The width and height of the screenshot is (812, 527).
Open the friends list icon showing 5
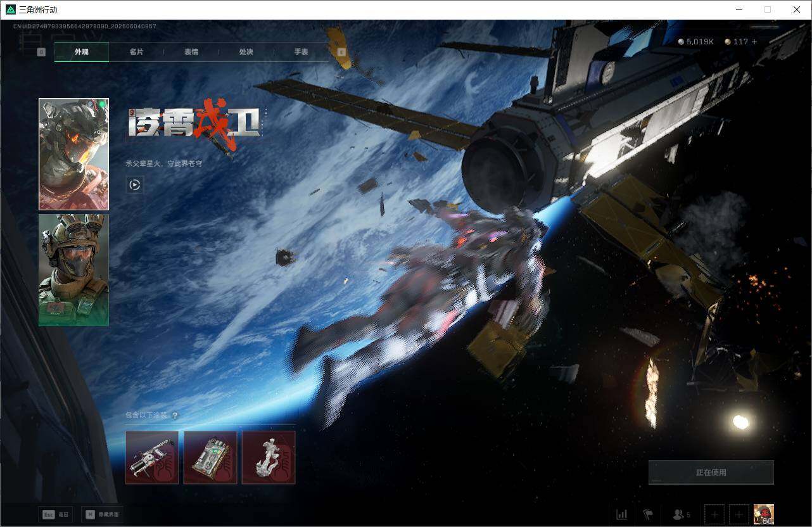pos(681,514)
